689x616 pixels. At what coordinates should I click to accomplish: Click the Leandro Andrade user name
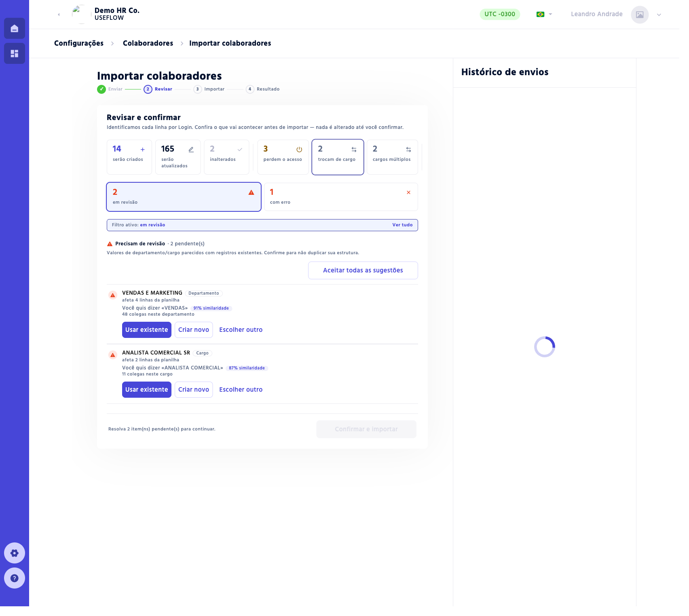tap(597, 14)
